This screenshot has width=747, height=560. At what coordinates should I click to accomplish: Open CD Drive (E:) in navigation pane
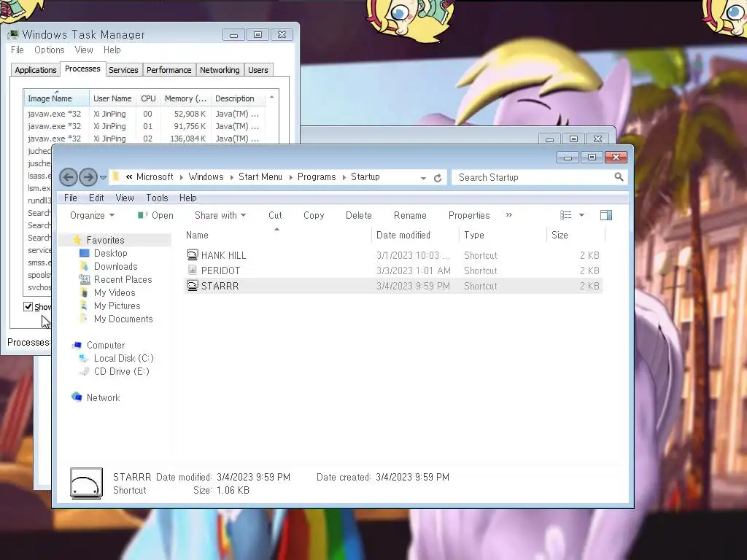[122, 371]
